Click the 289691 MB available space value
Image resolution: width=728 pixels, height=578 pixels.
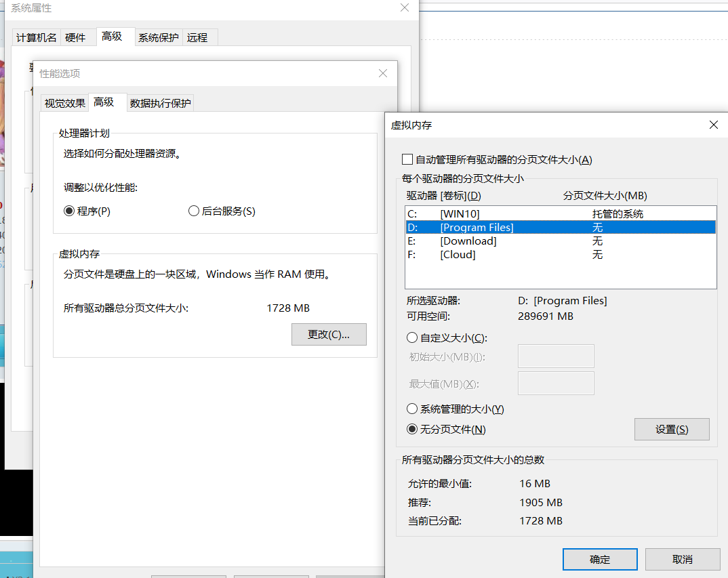[546, 316]
